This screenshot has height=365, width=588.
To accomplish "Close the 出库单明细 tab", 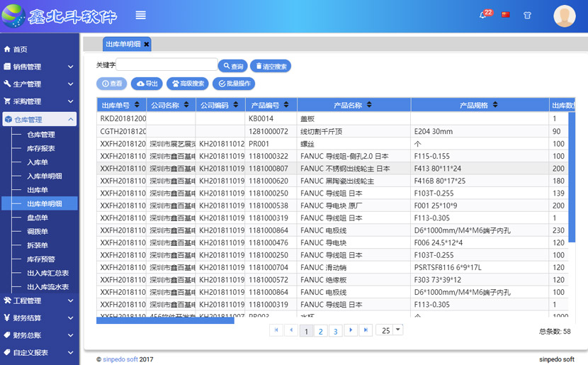I will pos(147,44).
